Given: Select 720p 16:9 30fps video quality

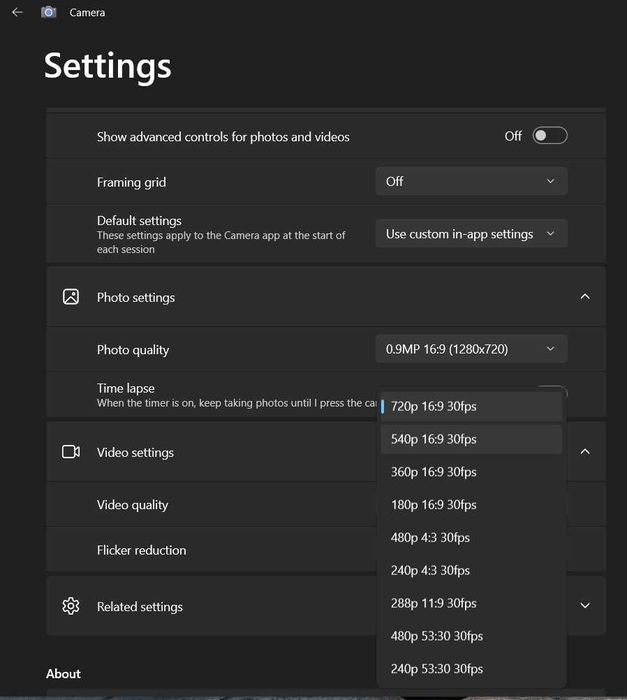Looking at the screenshot, I should 471,406.
